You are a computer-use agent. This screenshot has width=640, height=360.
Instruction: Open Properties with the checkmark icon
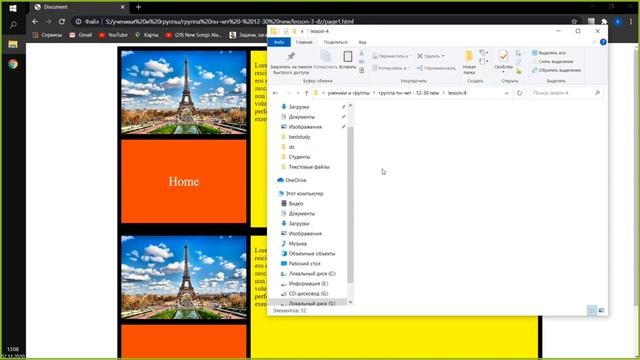pos(503,56)
